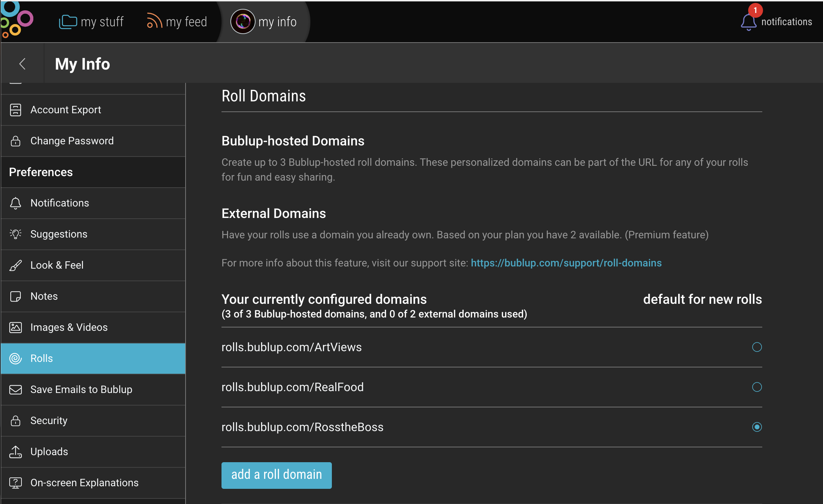
Task: Open the notifications bell icon
Action: point(749,23)
